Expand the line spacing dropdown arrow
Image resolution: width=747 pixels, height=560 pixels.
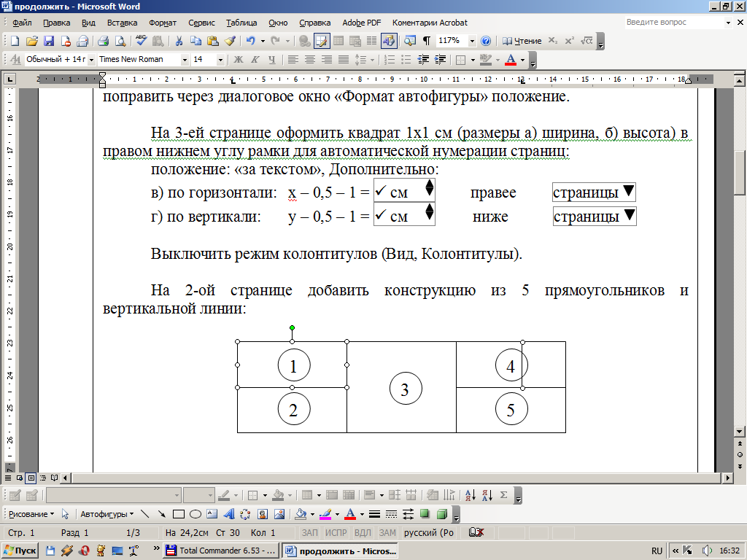[372, 60]
